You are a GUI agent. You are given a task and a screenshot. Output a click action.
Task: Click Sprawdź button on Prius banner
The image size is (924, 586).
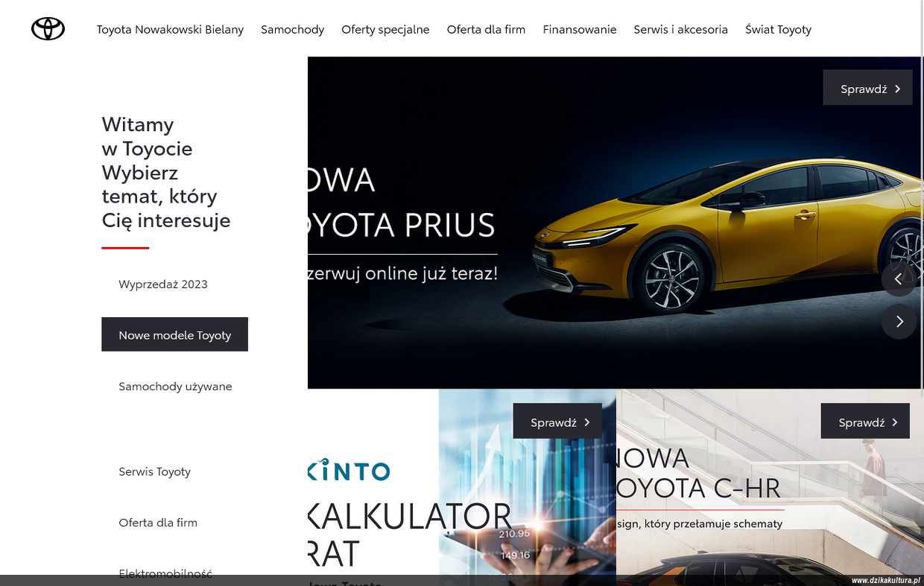click(x=867, y=88)
